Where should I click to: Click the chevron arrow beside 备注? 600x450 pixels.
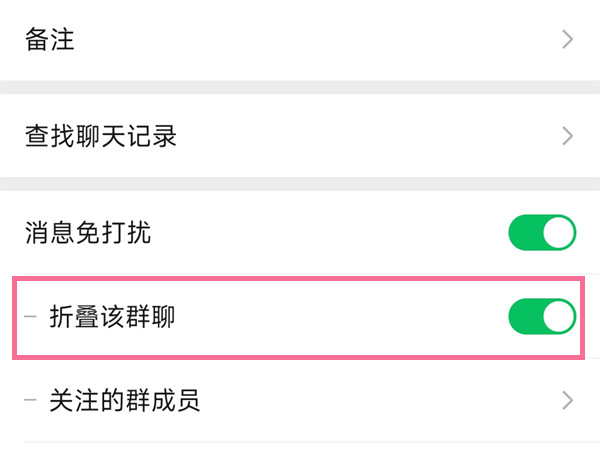[x=568, y=40]
